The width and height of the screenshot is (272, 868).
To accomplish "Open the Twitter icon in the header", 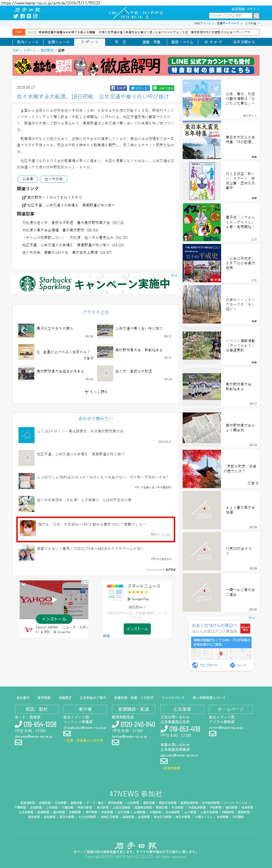I will 15,16.
